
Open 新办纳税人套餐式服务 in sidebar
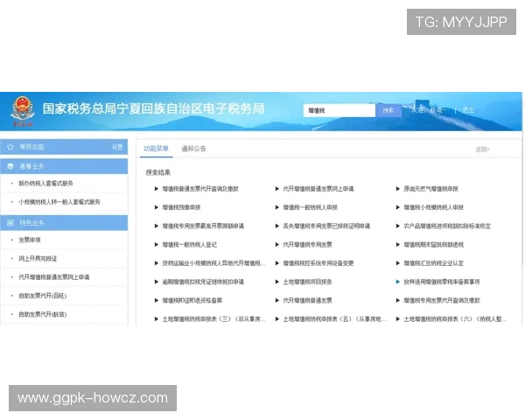pos(45,183)
